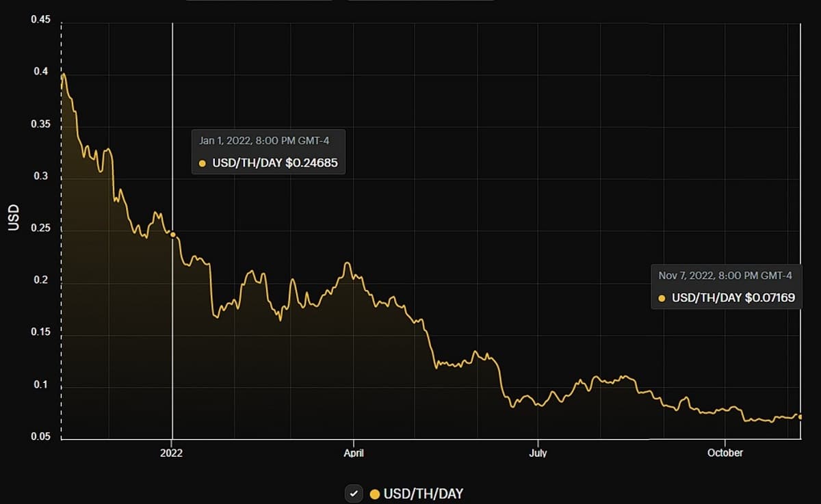The image size is (821, 504).
Task: Click yellow dot in the $0.07169 tooltip
Action: 662,298
